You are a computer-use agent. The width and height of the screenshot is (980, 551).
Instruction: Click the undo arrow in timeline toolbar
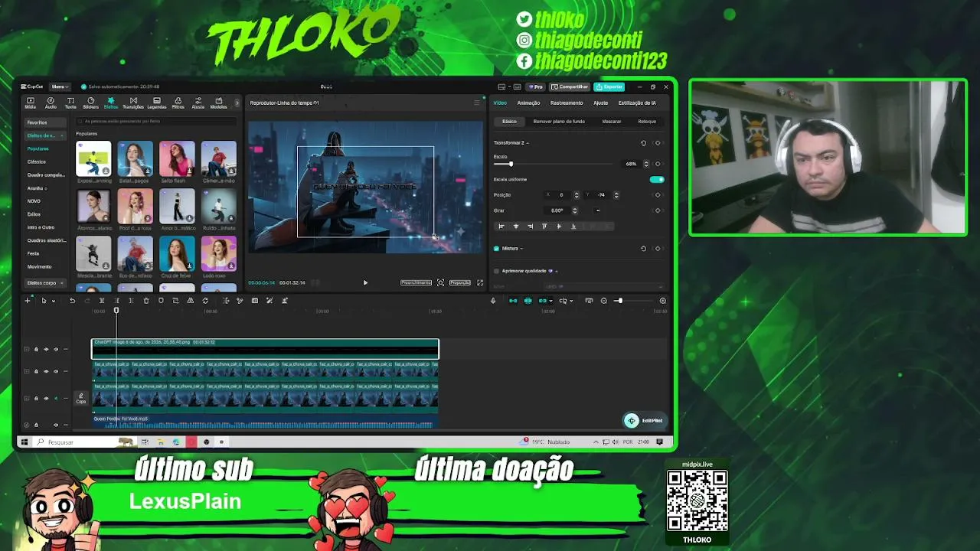click(72, 301)
